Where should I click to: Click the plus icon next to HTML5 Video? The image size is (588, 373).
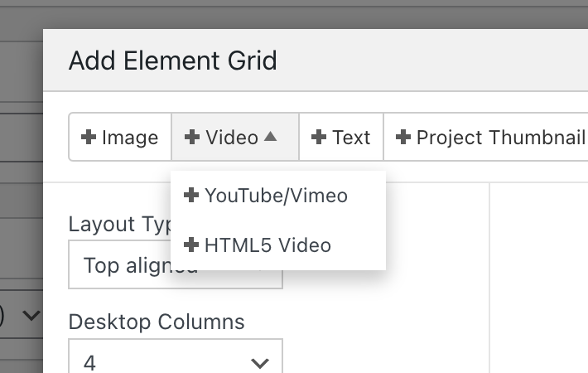pyautogui.click(x=191, y=245)
